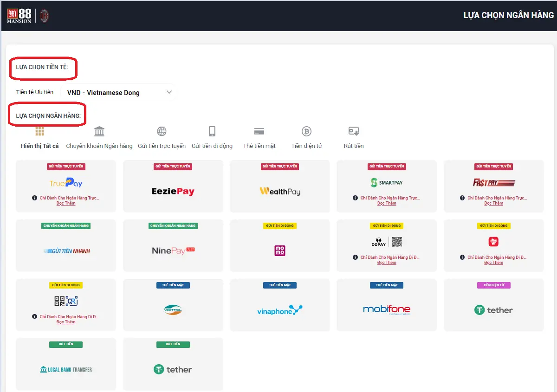
Task: Click the Thẻ tiền mặt card icon
Action: (259, 131)
